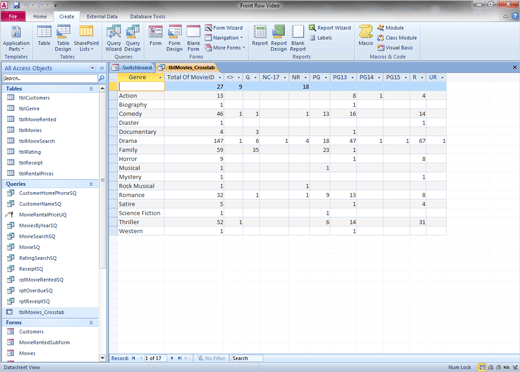
Task: Go to last record
Action: [180, 358]
